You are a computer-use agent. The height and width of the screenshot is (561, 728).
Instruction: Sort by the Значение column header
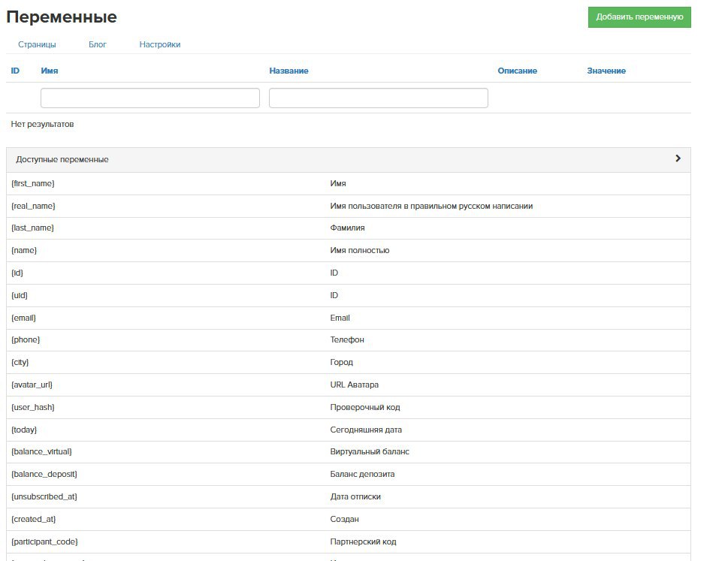click(606, 71)
